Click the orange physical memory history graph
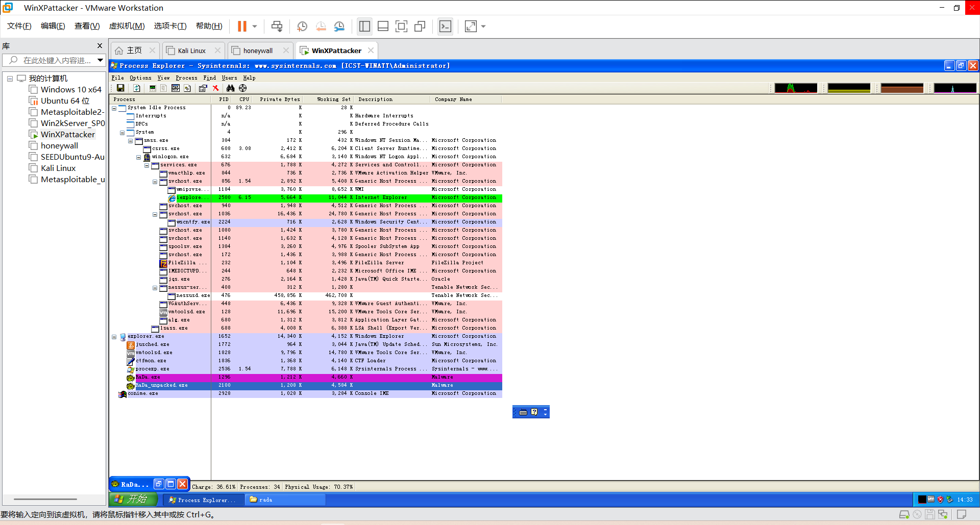 pos(902,88)
